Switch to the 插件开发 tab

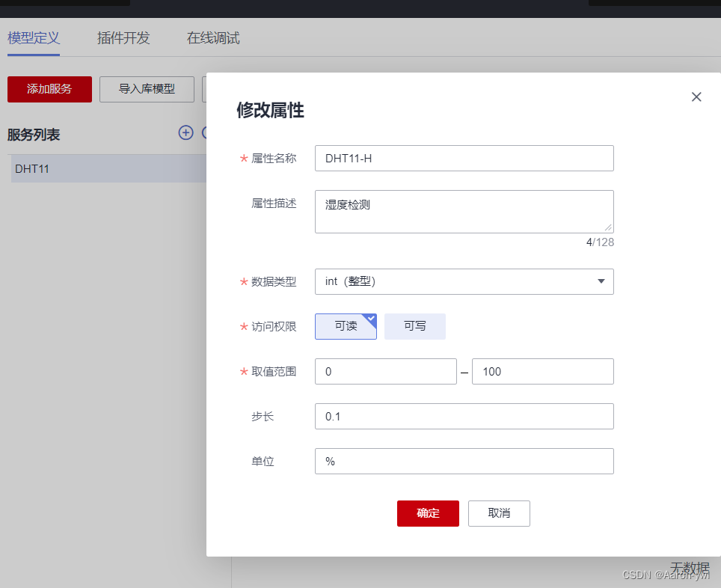(x=123, y=37)
